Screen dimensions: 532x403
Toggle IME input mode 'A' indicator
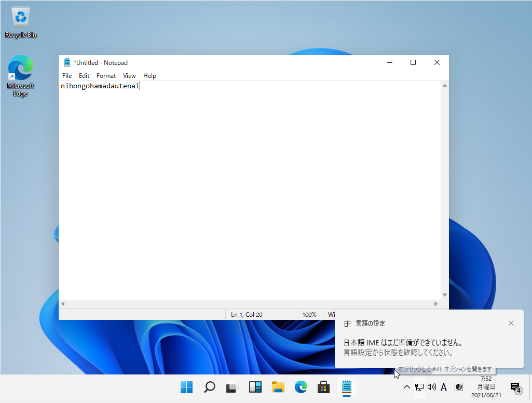click(444, 387)
